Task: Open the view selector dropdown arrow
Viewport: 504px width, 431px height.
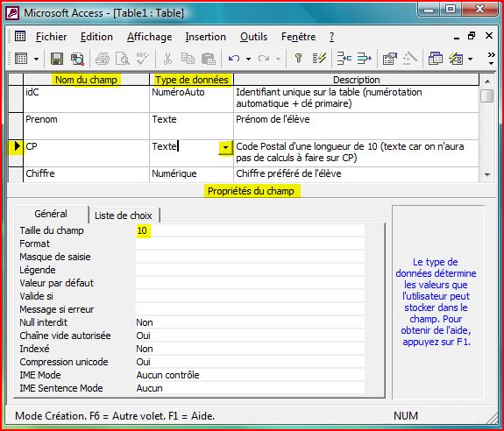Action: [36, 59]
